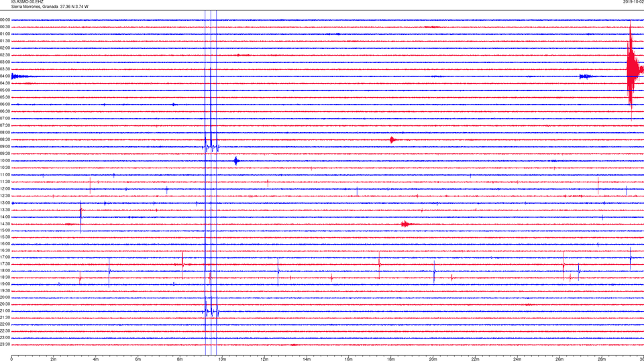Select the 10:30 time label
644x362 pixels.
[5, 168]
